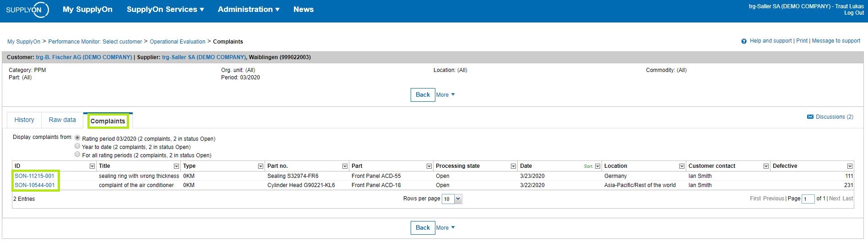The width and height of the screenshot is (868, 243).
Task: Click the defective value '111'
Action: 849,176
